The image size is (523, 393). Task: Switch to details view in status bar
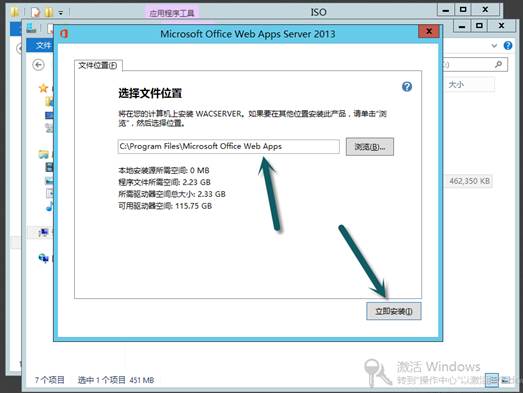[x=491, y=380]
